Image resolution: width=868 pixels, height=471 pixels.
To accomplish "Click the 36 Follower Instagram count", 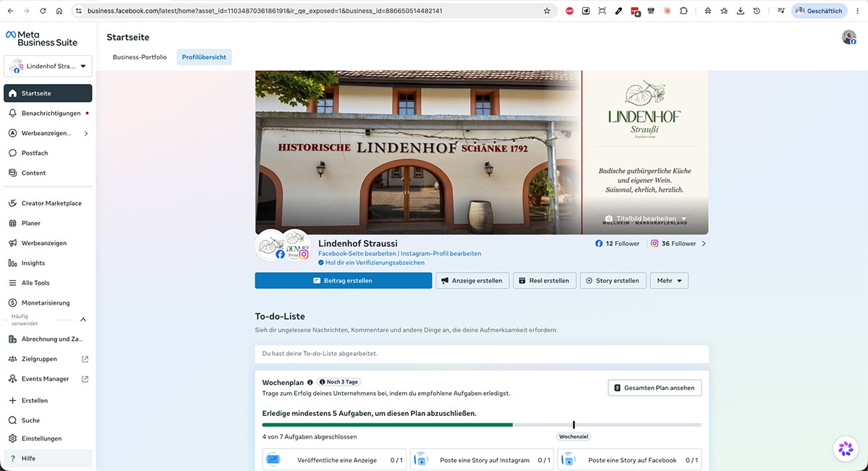I will (673, 244).
